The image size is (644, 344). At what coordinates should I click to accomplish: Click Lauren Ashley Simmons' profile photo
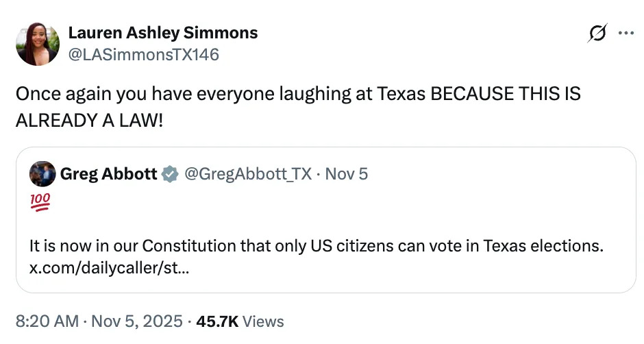[38, 44]
